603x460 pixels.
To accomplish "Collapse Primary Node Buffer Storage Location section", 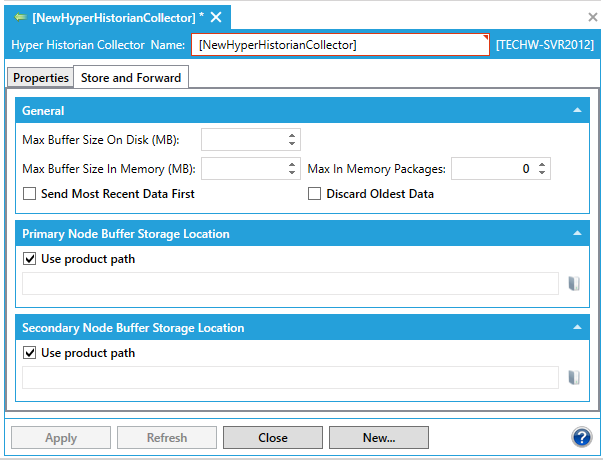I will tap(576, 234).
